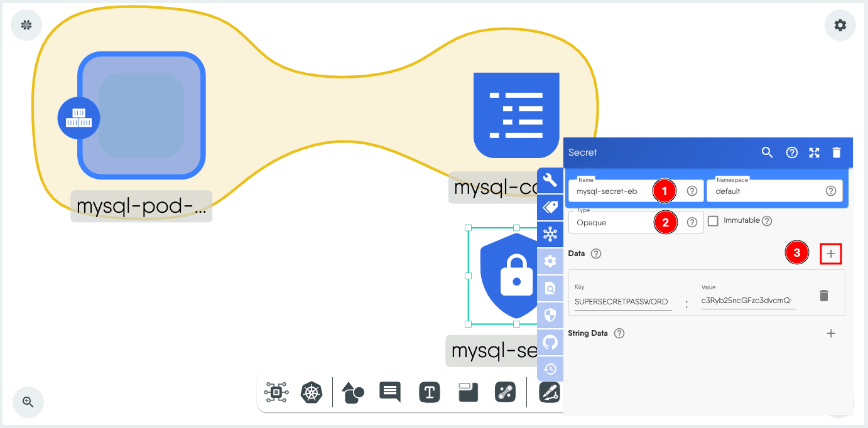868x428 pixels.
Task: Select the shapes tool in bottom toolbar
Action: pyautogui.click(x=354, y=392)
